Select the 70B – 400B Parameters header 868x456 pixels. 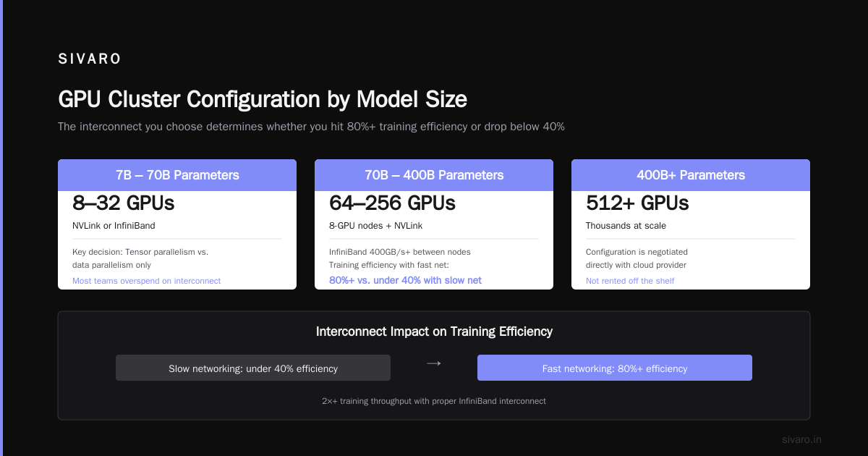[x=434, y=175]
